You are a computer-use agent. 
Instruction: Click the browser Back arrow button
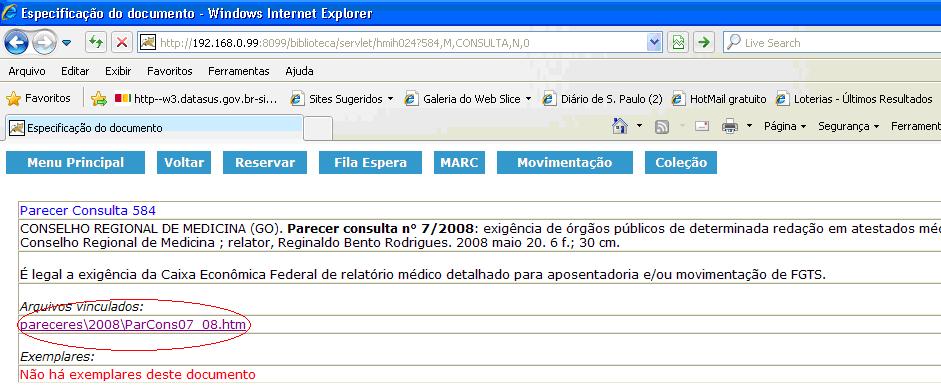[16, 43]
